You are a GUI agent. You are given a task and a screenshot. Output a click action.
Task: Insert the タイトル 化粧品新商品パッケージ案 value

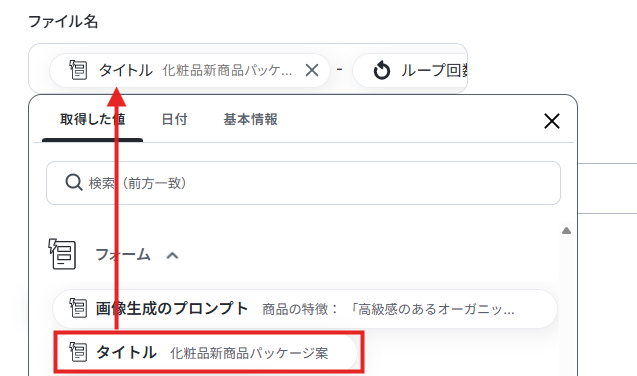coord(206,352)
